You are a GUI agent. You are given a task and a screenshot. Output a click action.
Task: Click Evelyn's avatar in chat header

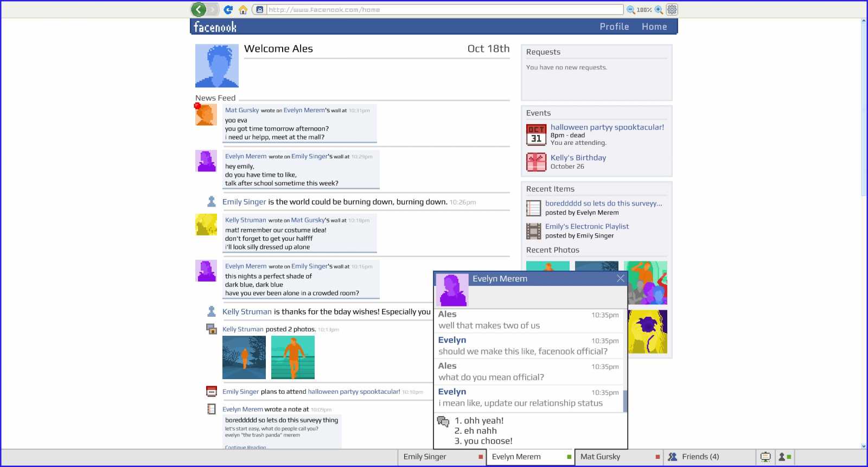452,290
